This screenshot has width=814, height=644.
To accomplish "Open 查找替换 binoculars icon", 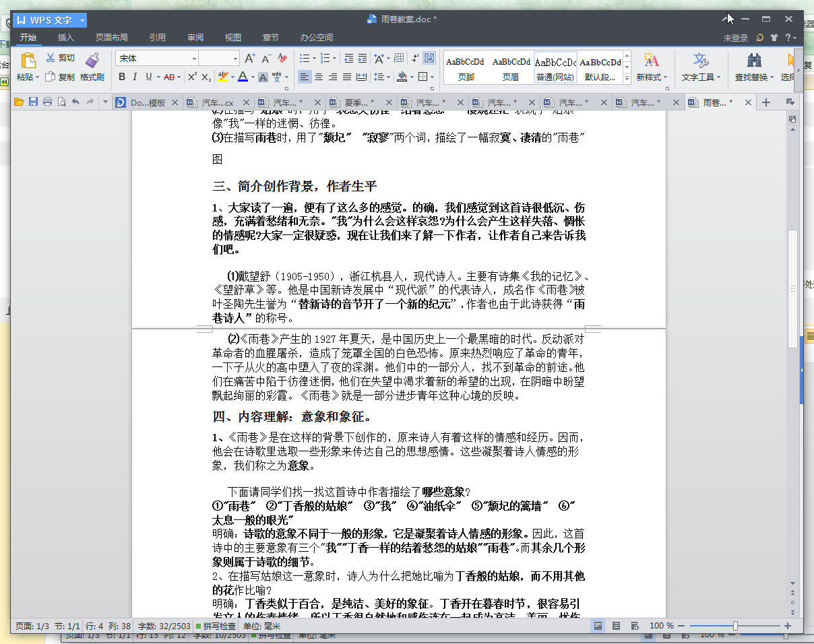I will coord(754,60).
